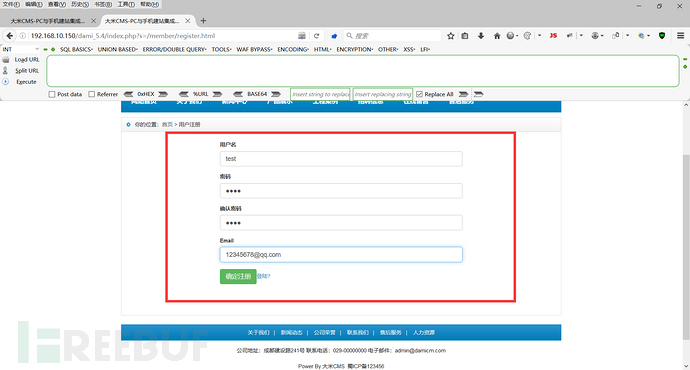Open 人力资源 footer link
The width and height of the screenshot is (690, 370).
coord(424,333)
